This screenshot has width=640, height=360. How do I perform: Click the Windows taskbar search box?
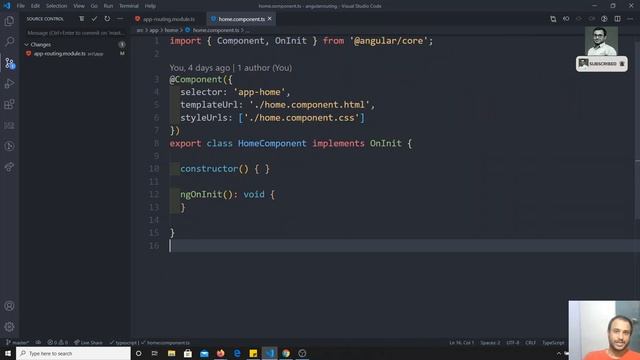[73, 353]
